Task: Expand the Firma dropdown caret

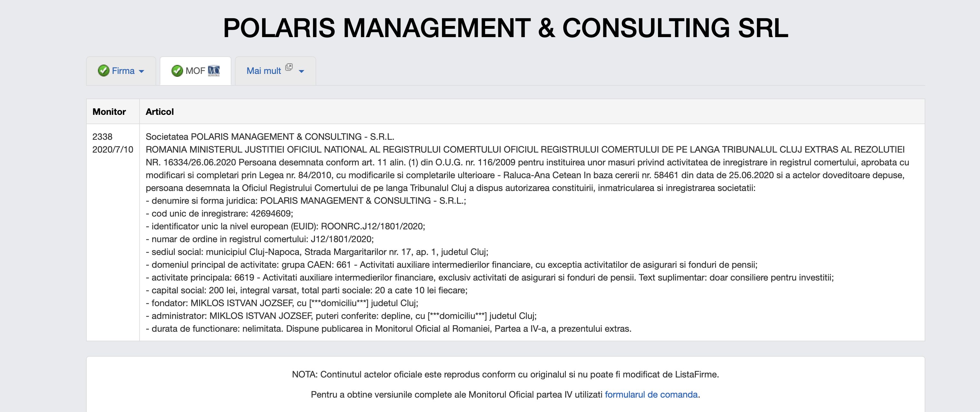Action: [x=141, y=71]
